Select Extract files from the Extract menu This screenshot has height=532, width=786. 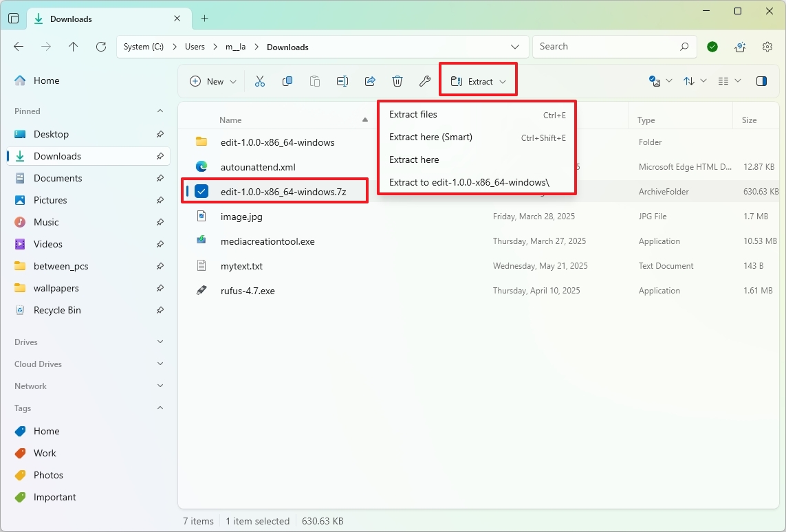click(413, 114)
